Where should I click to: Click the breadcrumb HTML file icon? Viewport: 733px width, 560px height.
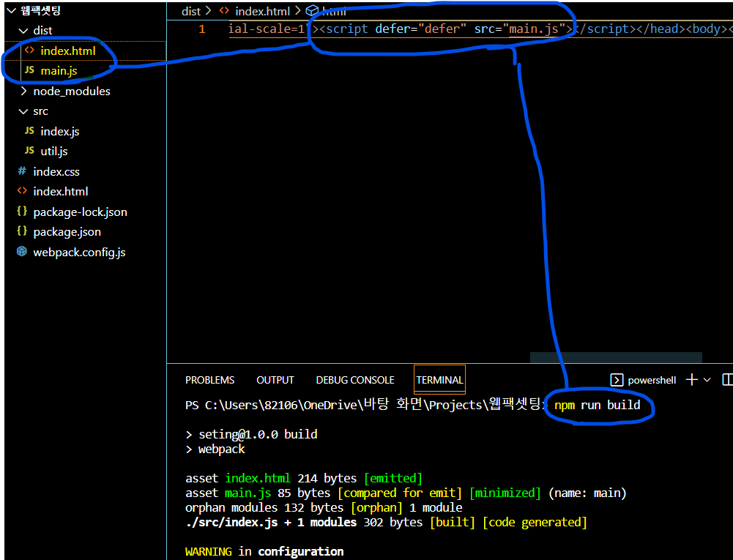pos(224,10)
